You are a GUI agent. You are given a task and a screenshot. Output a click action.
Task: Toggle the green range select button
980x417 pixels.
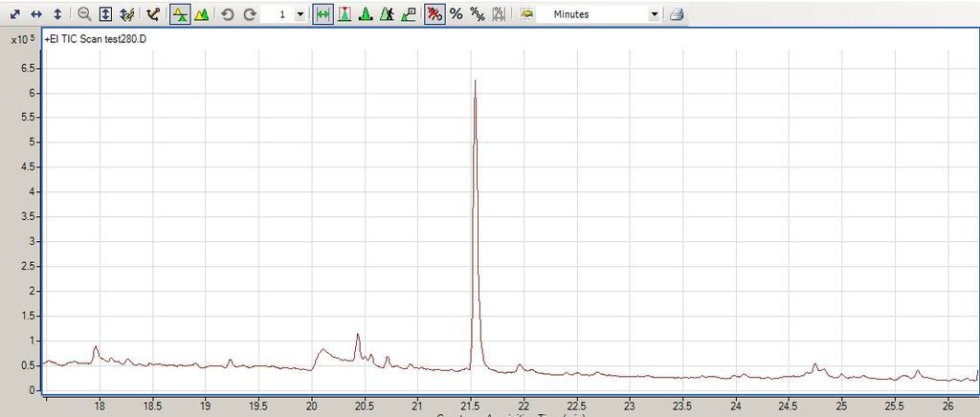pyautogui.click(x=323, y=14)
